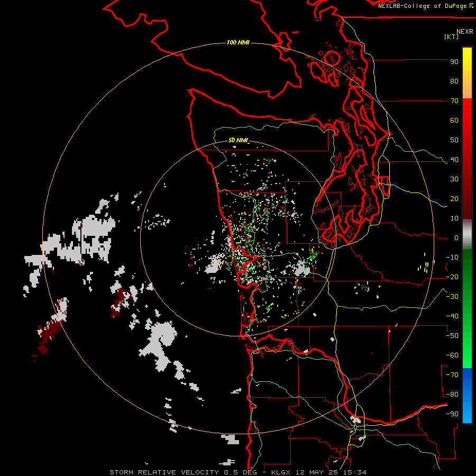476x476 pixels.
Task: Click the -70 value on velocity scale
Action: coord(452,375)
